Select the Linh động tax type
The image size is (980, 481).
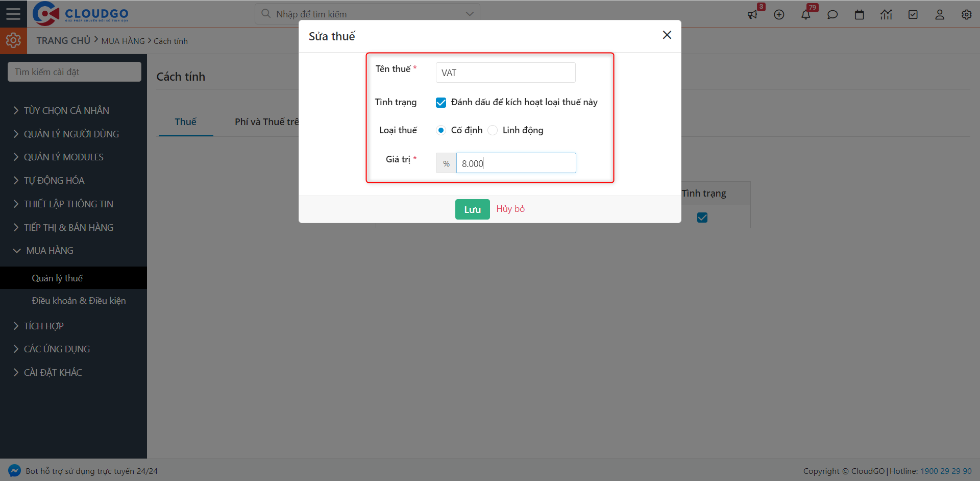click(x=493, y=130)
